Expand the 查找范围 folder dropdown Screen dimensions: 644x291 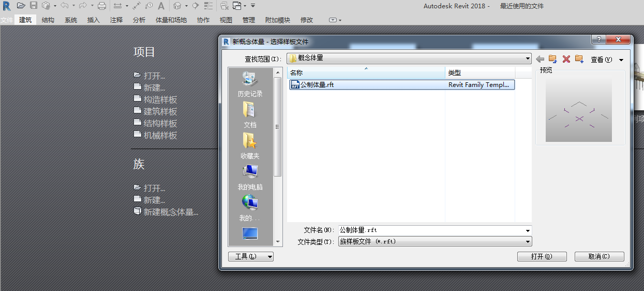(528, 59)
